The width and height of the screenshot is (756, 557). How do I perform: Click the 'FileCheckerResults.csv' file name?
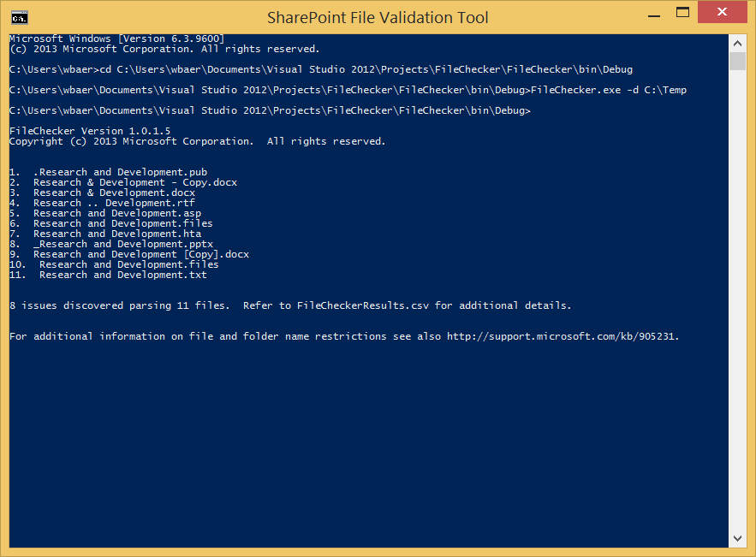[362, 305]
